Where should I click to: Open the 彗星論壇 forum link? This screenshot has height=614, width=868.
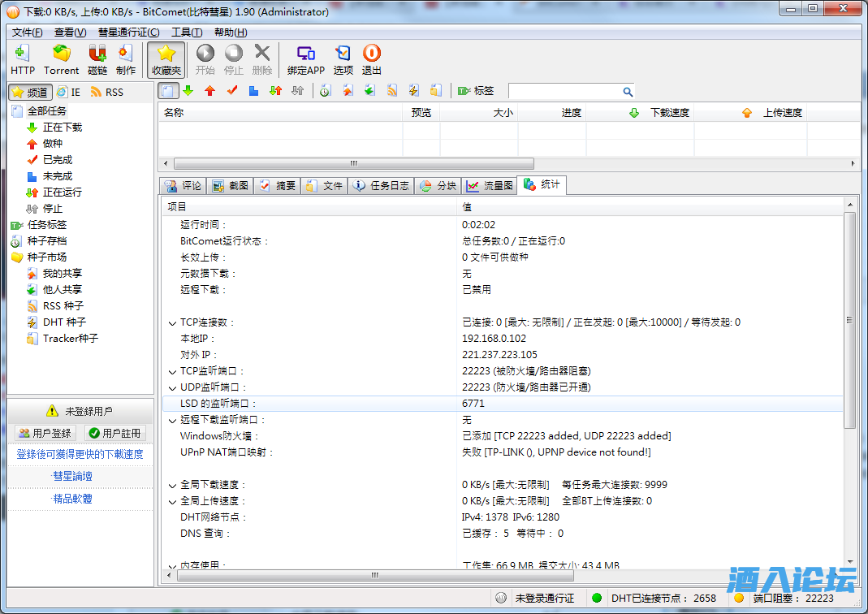(x=72, y=476)
